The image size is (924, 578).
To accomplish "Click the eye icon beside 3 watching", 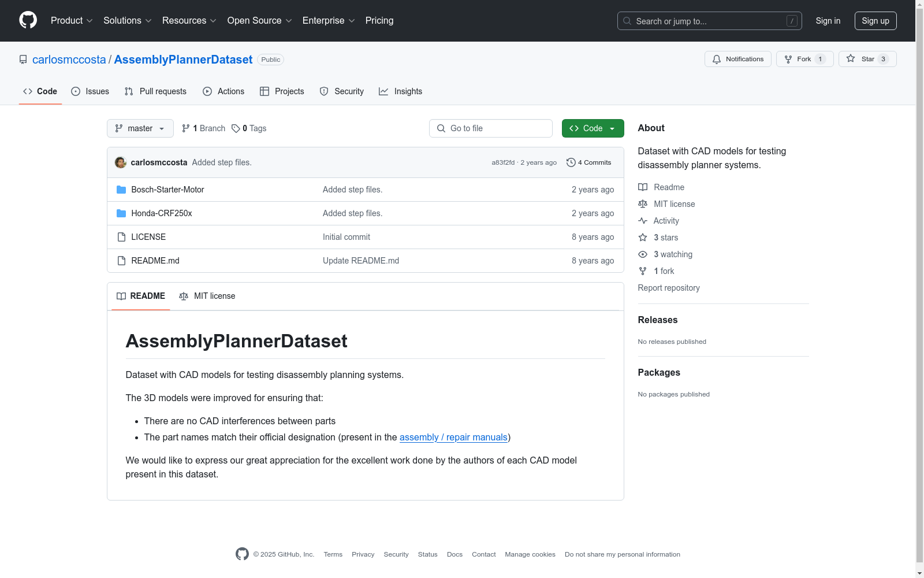I will click(x=643, y=254).
